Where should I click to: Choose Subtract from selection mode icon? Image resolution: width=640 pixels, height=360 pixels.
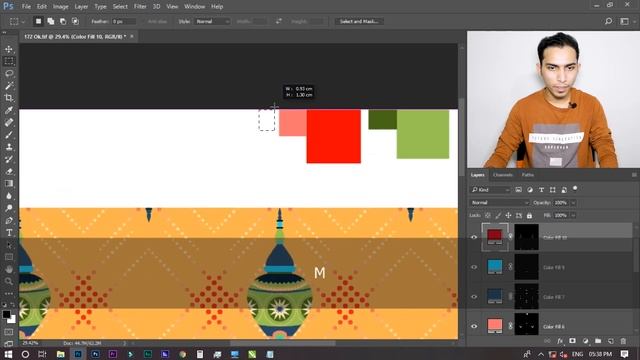click(63, 21)
